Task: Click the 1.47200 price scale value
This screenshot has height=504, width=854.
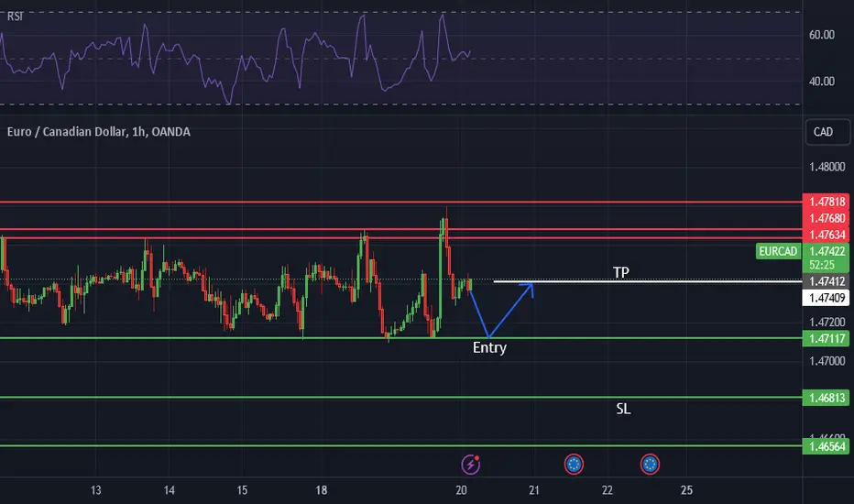Action: coord(827,322)
